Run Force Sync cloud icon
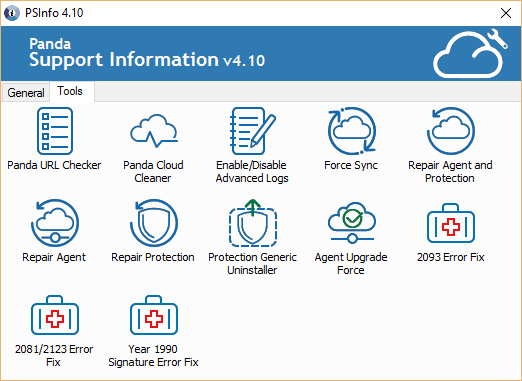 click(352, 131)
